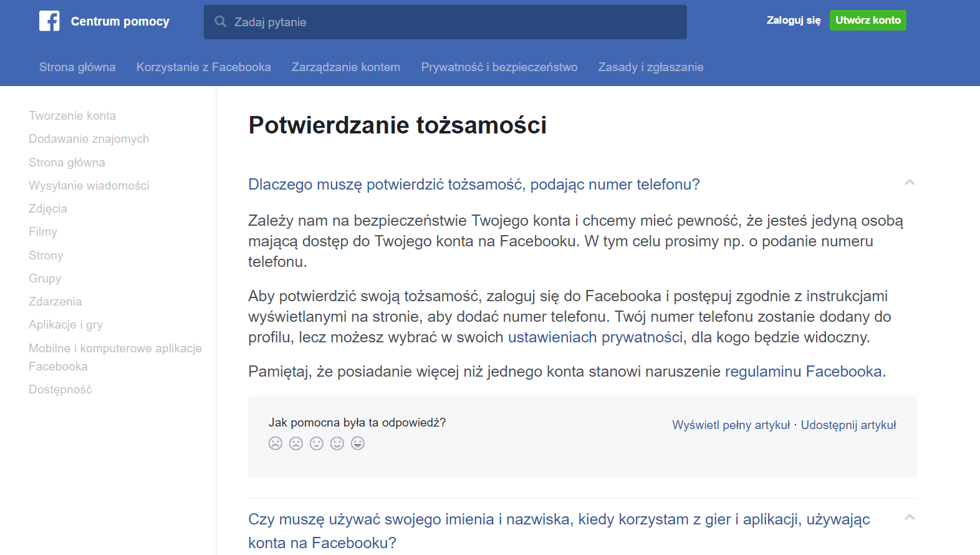Select Strona główna in the sidebar
This screenshot has width=980, height=555.
click(67, 163)
